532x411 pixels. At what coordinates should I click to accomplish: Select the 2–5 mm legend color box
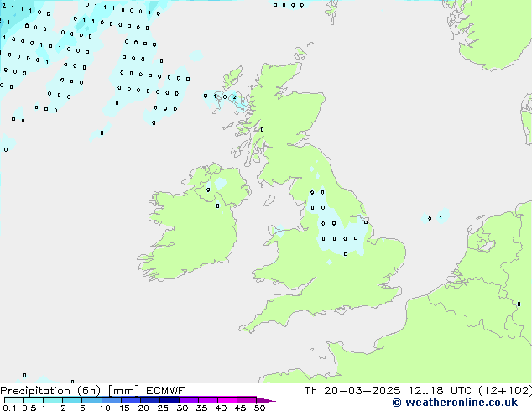pos(72,400)
